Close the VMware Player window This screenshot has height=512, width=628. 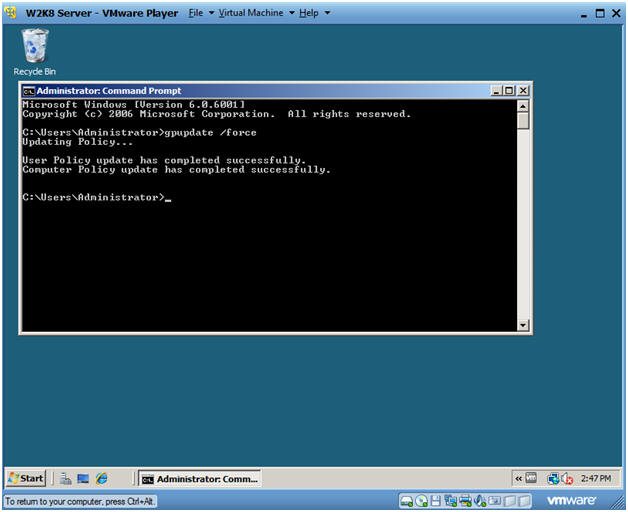(616, 13)
